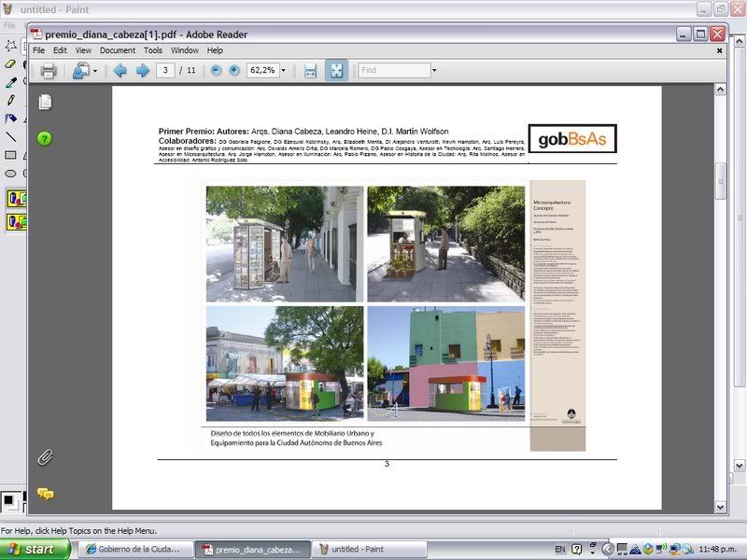The height and width of the screenshot is (560, 747).
Task: Click the scrolling pages toolbar icon
Action: (x=310, y=70)
